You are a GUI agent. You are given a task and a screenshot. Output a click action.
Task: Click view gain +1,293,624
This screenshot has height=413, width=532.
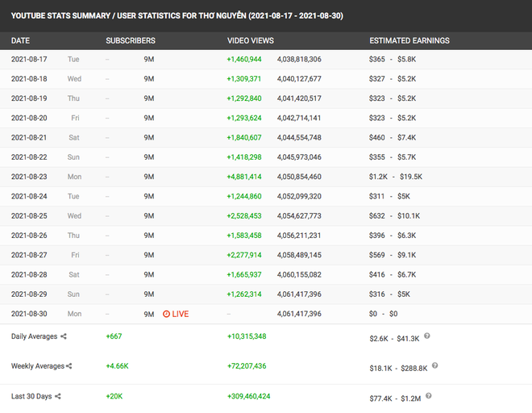[x=244, y=118]
